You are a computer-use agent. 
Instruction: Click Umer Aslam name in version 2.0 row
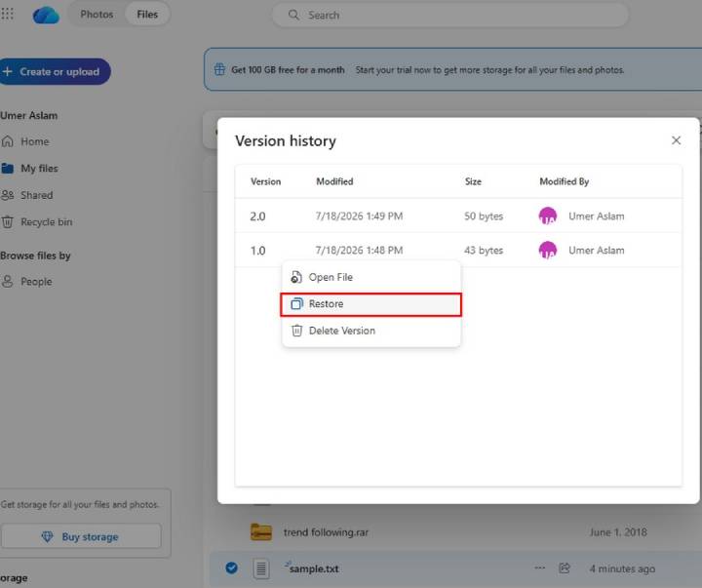(597, 216)
